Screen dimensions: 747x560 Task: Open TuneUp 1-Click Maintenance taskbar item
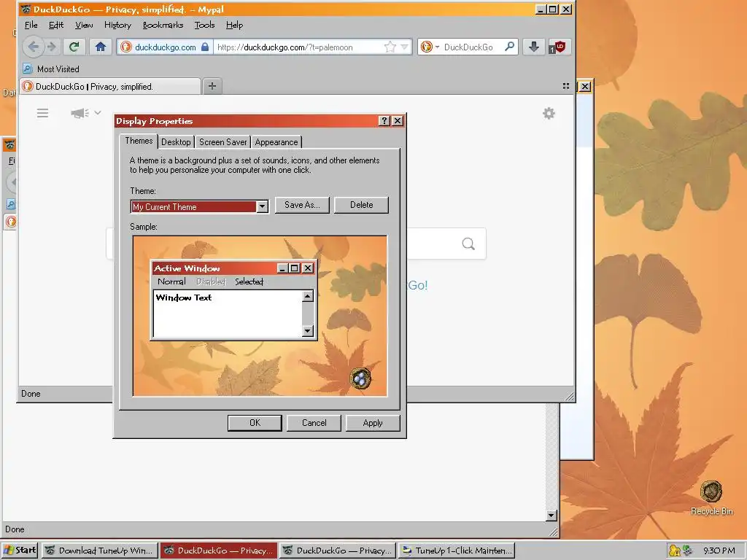coord(457,551)
